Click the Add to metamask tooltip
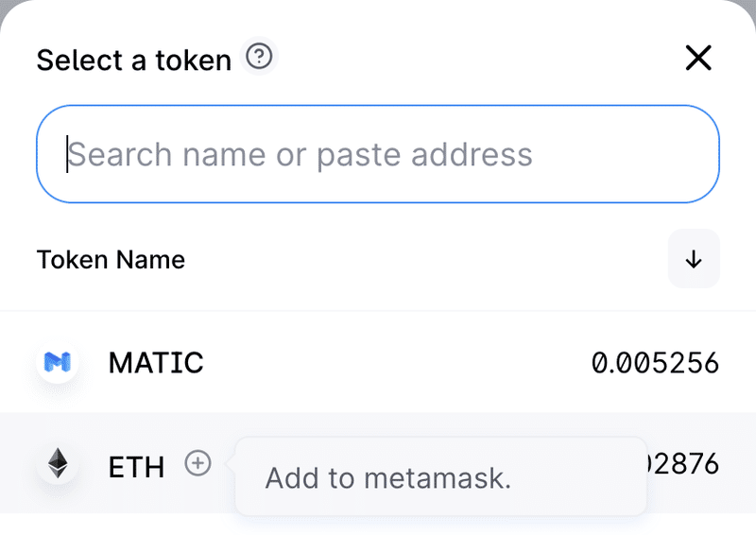 point(440,476)
